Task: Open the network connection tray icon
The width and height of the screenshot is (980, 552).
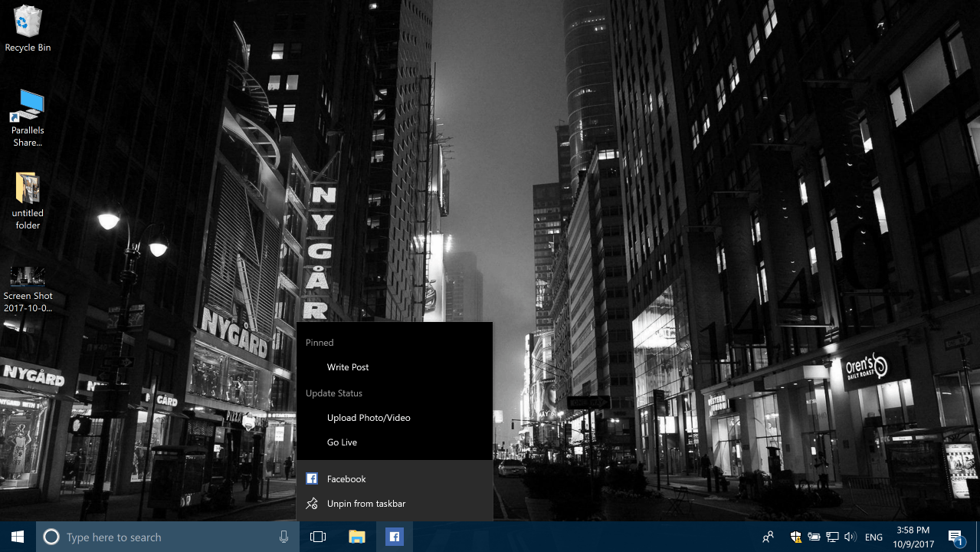Action: coord(832,537)
